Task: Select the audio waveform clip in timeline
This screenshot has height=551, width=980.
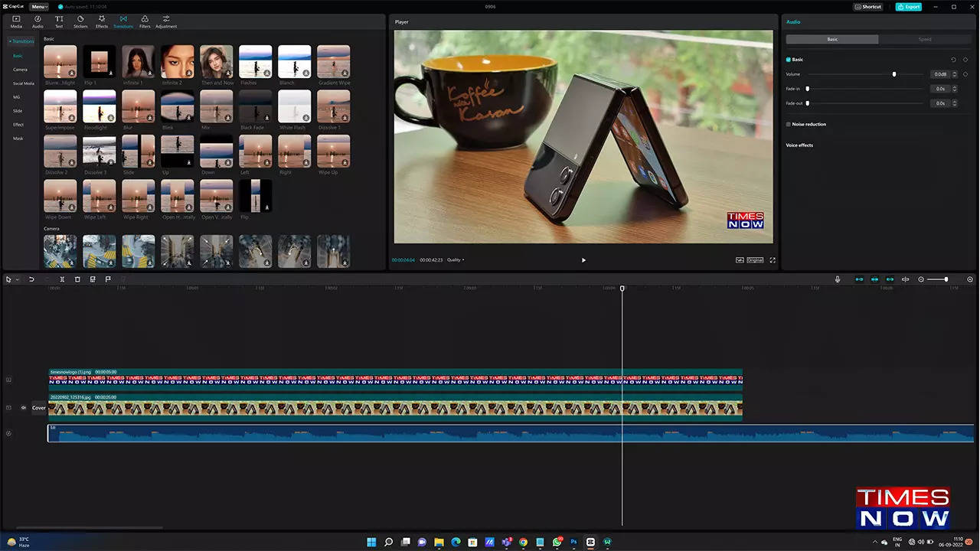Action: [x=511, y=434]
